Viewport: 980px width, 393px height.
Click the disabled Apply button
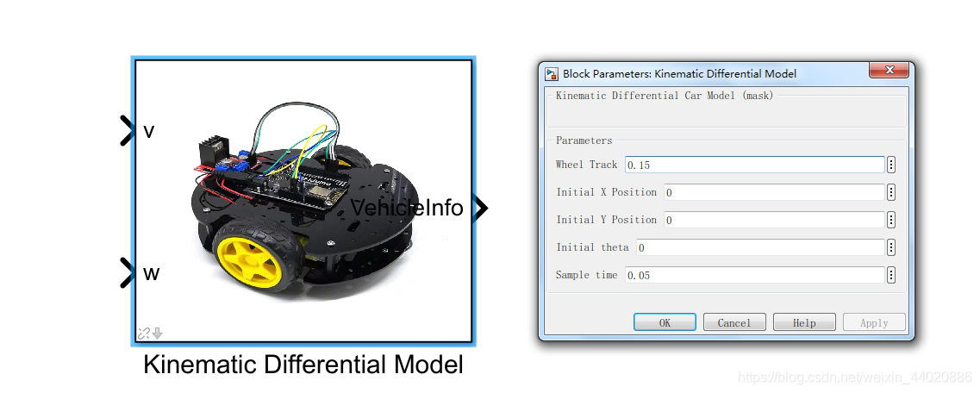874,322
